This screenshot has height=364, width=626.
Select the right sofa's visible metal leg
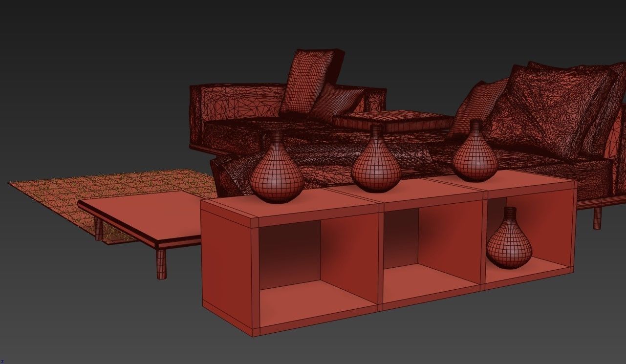597,217
